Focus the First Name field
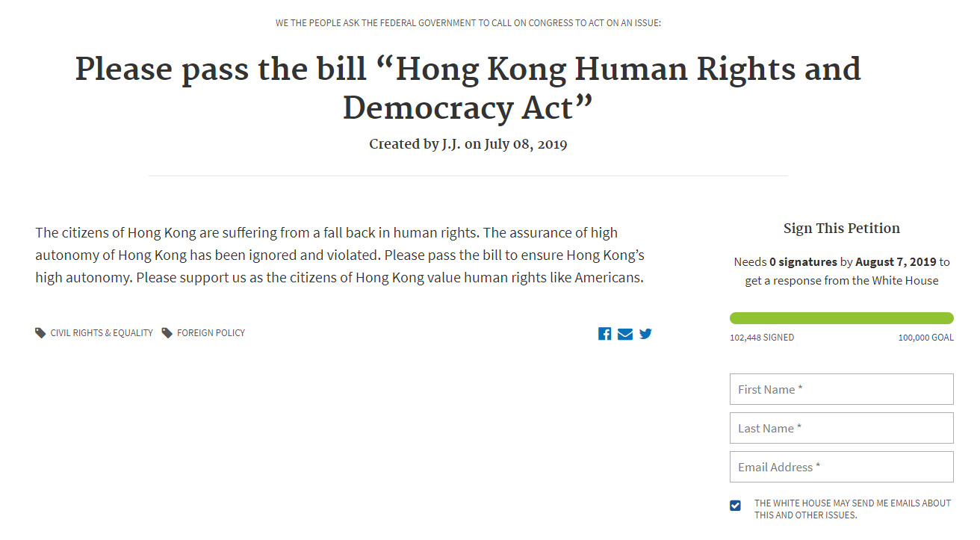This screenshot has height=540, width=980. 841,389
